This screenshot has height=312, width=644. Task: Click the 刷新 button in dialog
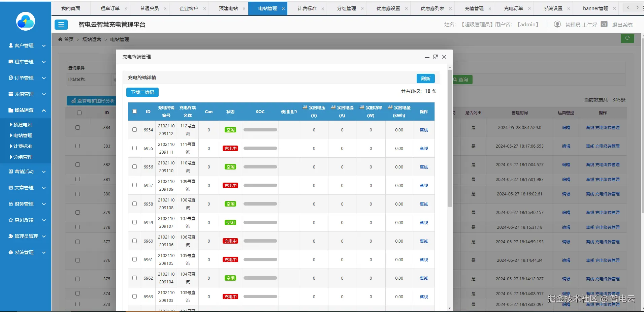point(426,79)
